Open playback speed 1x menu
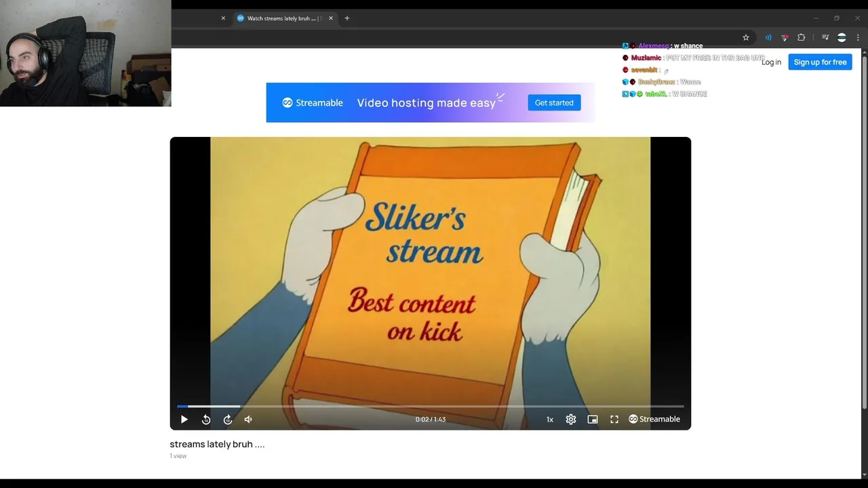 point(550,420)
